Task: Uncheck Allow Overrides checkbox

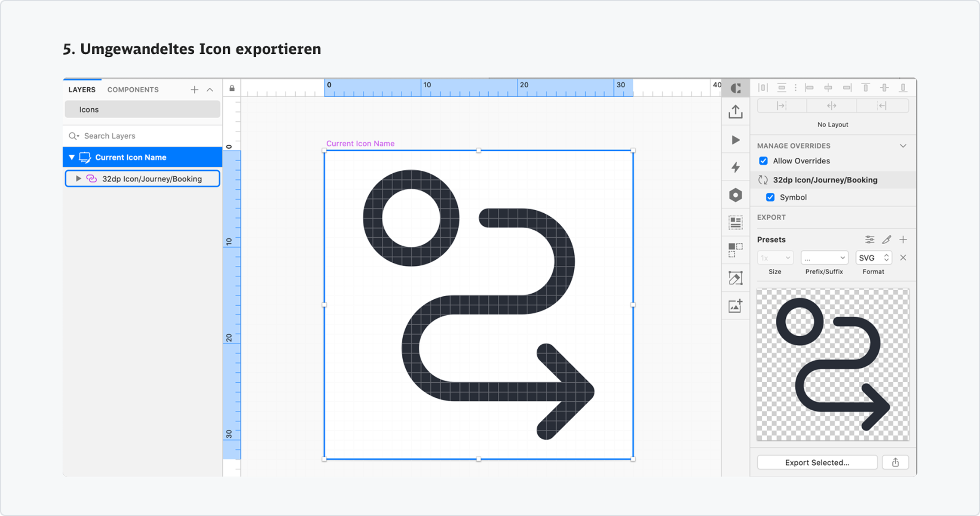Action: (763, 161)
